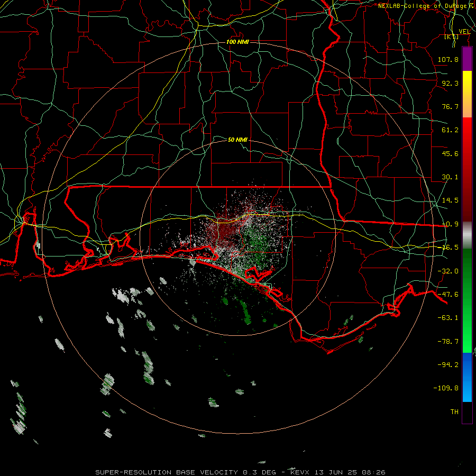Select the 45.6 legend value

(450, 153)
